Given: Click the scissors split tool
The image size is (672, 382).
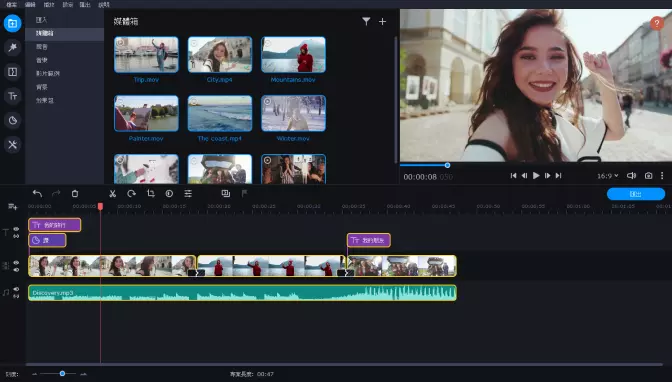Looking at the screenshot, I should click(x=112, y=194).
